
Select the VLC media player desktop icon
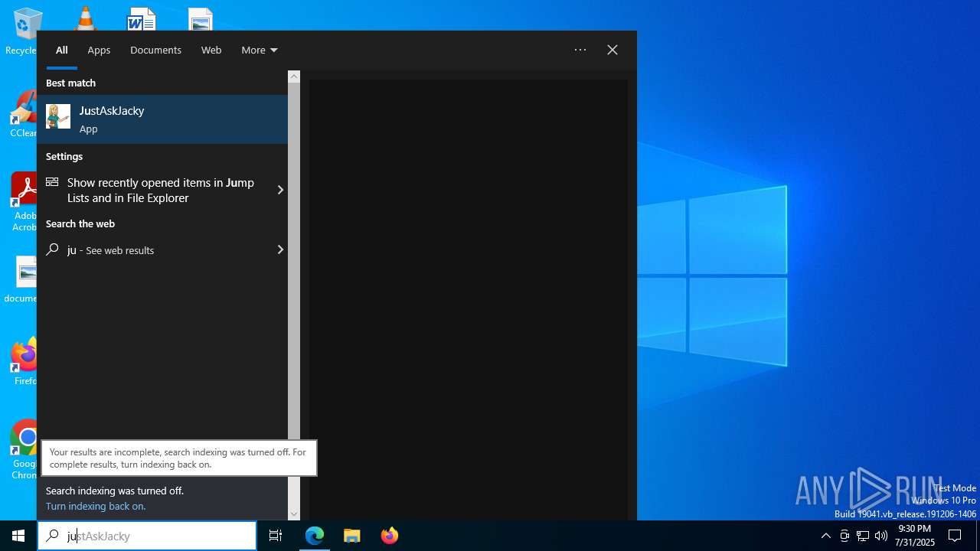click(x=85, y=18)
